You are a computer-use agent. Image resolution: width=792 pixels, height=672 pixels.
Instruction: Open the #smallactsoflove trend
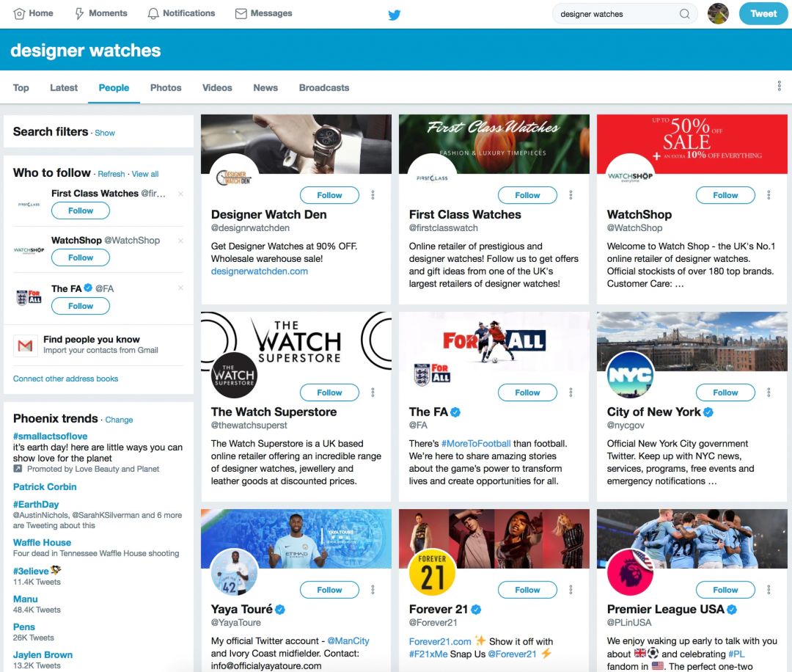pos(50,436)
